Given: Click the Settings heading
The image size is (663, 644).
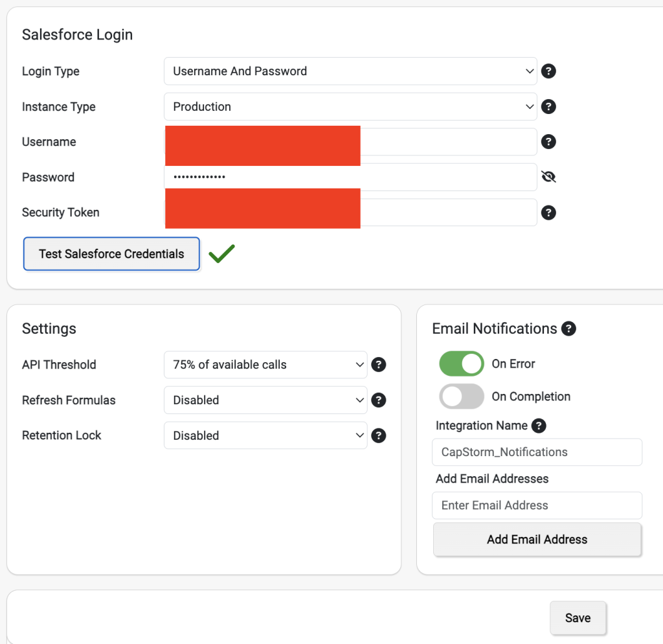Looking at the screenshot, I should tap(49, 328).
